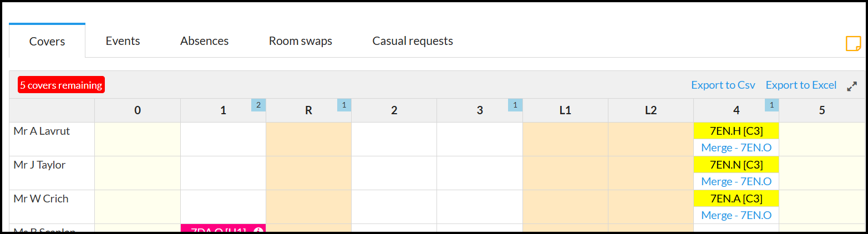Screen dimensions: 868x234
Task: Click the blue badge on period 1 header
Action: pos(258,105)
